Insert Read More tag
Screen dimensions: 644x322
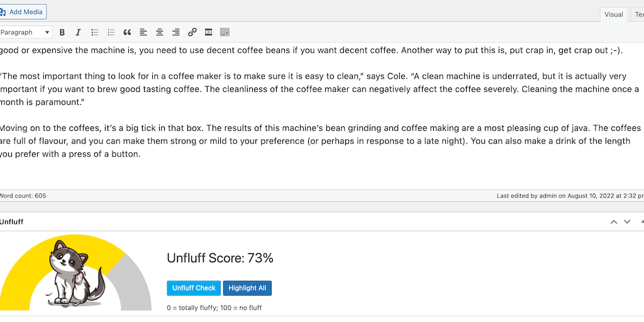tap(208, 32)
